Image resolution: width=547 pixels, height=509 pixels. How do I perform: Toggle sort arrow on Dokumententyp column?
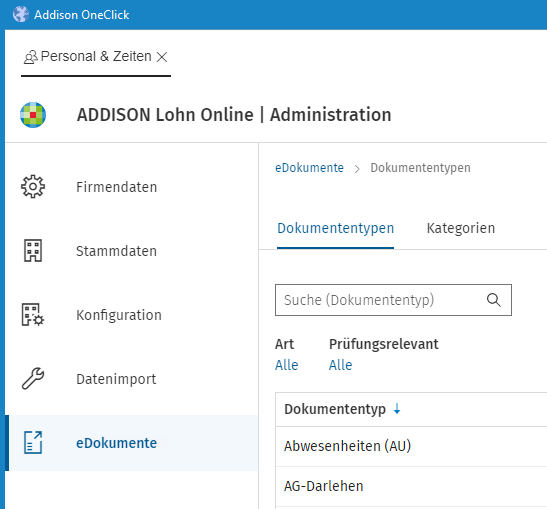[397, 409]
